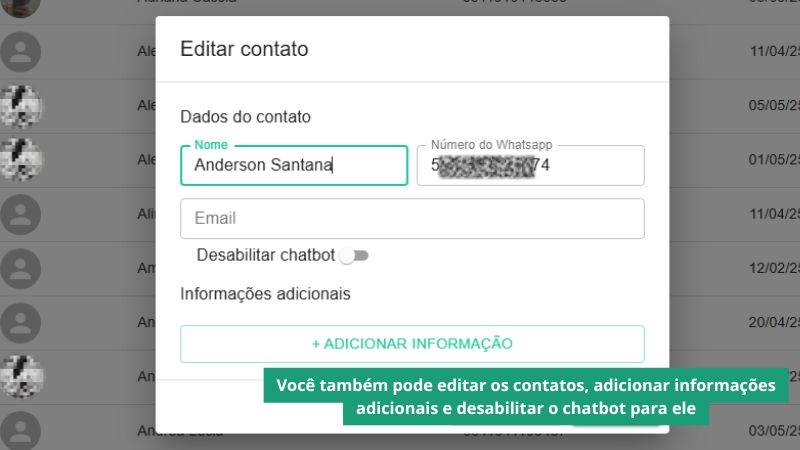Select the avatar in the 01/05/25 row
The width and height of the screenshot is (800, 450).
(x=21, y=160)
